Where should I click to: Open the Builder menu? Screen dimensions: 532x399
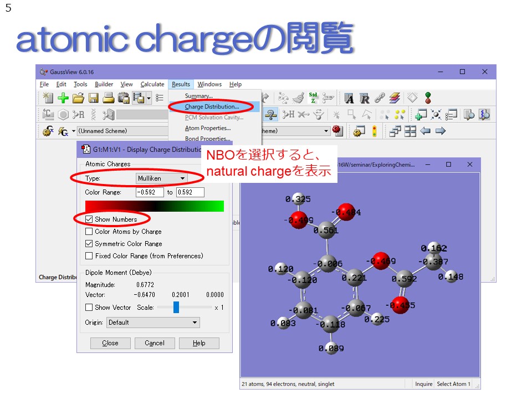(104, 84)
